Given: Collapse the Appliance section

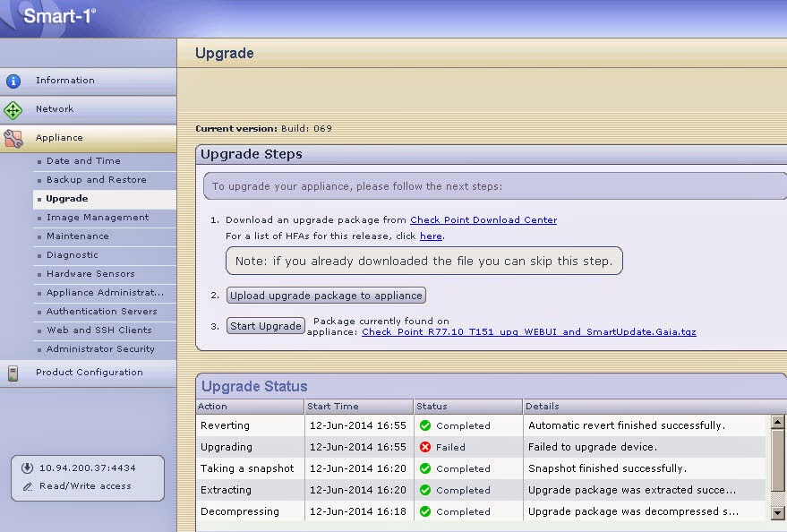Looking at the screenshot, I should tap(89, 138).
